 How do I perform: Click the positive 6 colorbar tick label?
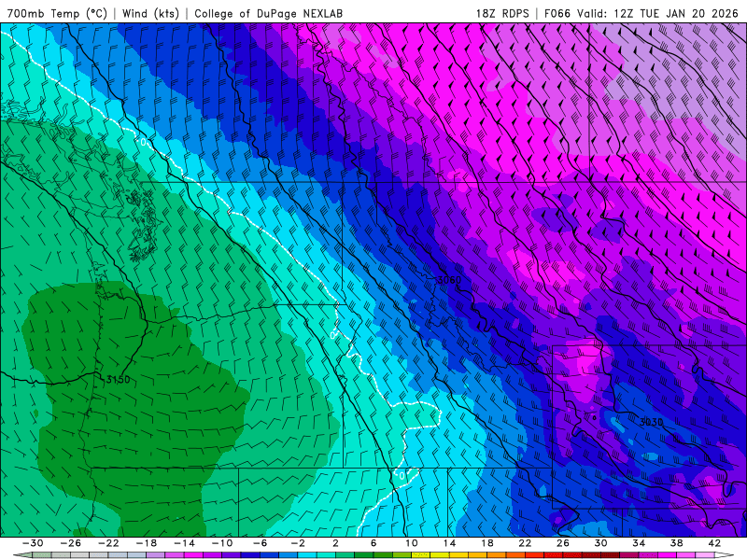tap(374, 543)
